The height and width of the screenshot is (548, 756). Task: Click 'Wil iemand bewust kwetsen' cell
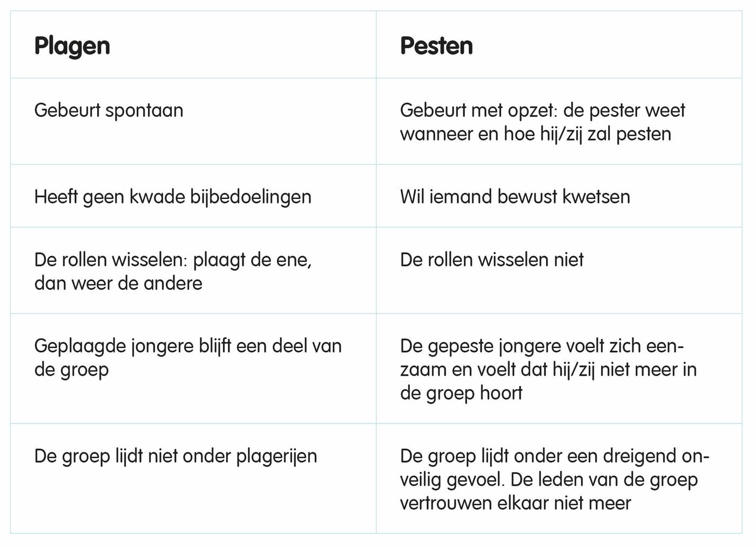pos(559,196)
